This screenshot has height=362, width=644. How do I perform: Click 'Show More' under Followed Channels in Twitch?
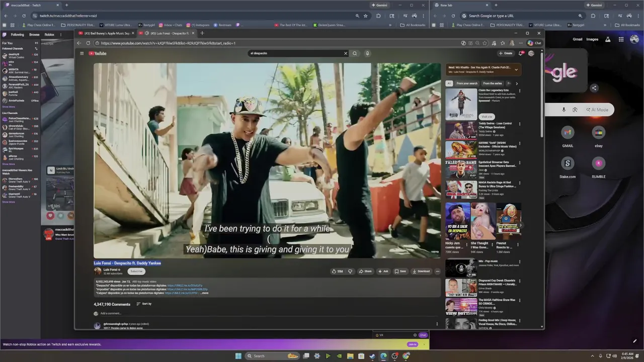(9, 107)
